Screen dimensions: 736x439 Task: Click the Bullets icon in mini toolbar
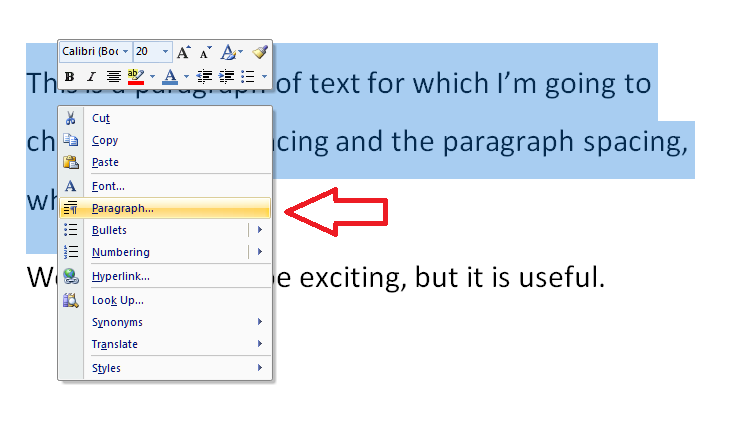tap(248, 77)
